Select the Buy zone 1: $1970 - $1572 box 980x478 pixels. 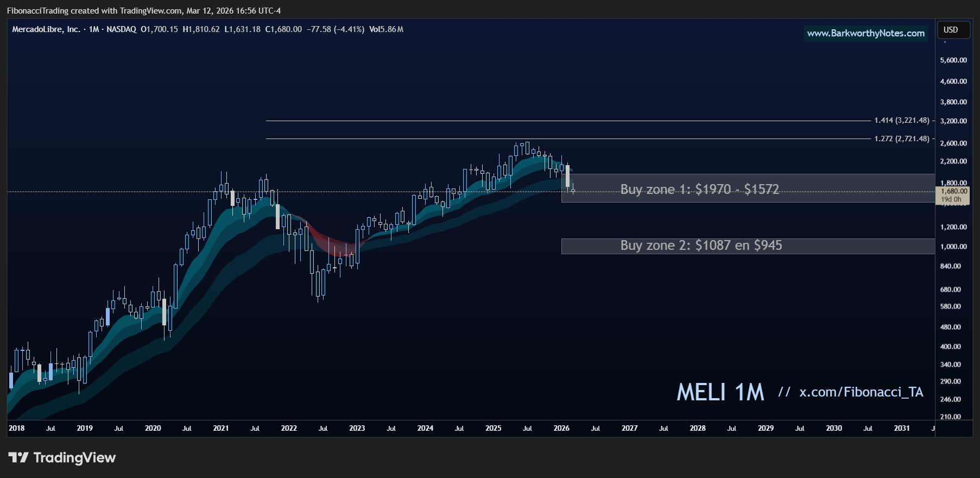pos(748,188)
